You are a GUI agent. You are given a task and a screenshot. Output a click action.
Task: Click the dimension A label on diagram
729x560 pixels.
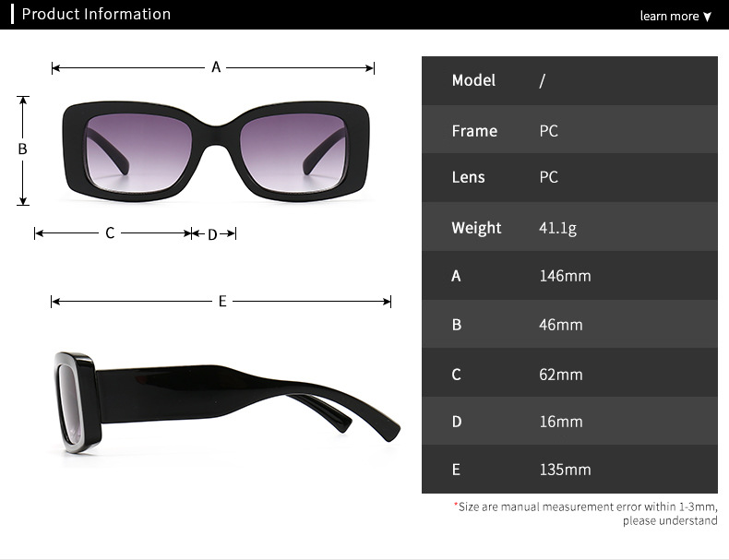tap(216, 67)
